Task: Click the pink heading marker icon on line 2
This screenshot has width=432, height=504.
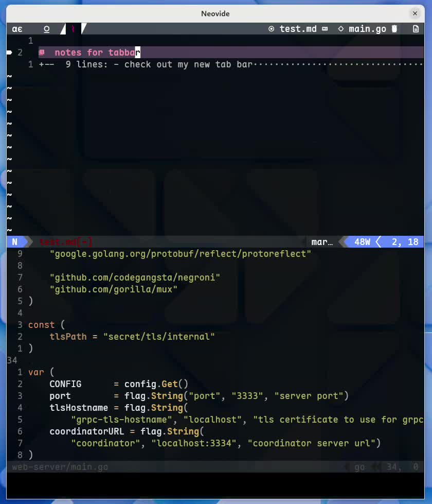Action: 42,53
